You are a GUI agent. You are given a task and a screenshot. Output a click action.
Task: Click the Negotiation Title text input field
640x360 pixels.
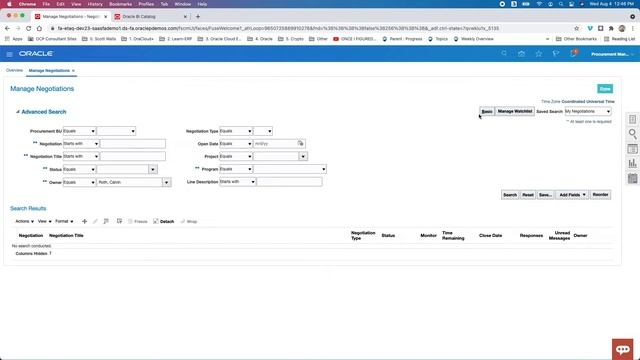point(133,156)
